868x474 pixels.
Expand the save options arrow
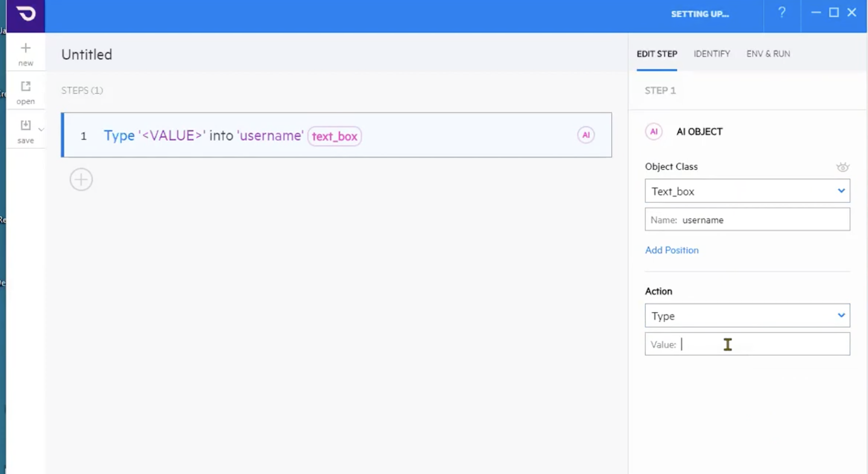click(41, 129)
